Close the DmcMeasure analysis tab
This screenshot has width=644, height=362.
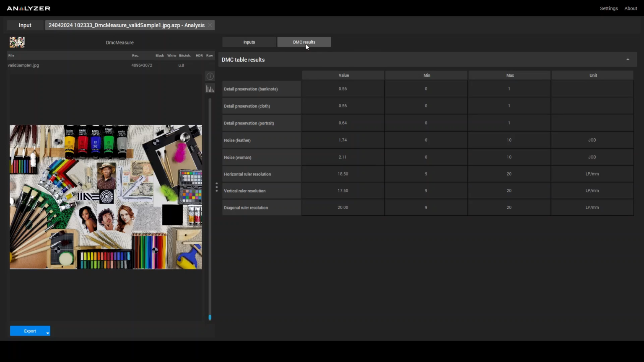210,25
